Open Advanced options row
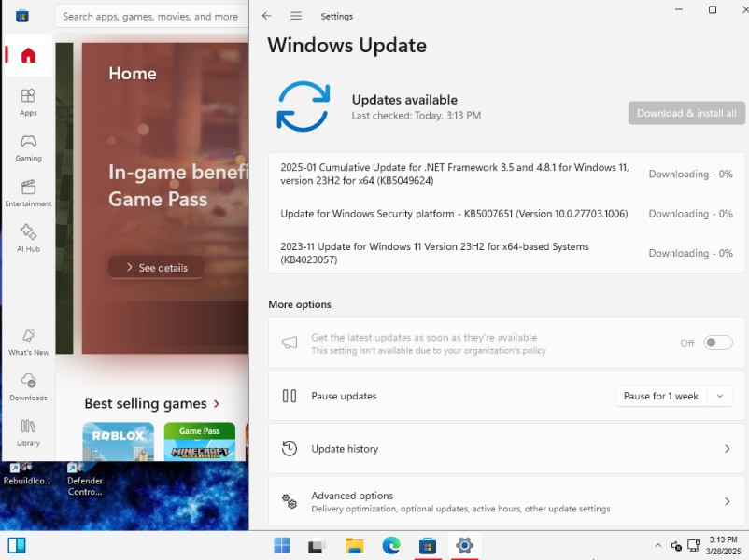This screenshot has width=749, height=560. 506,501
